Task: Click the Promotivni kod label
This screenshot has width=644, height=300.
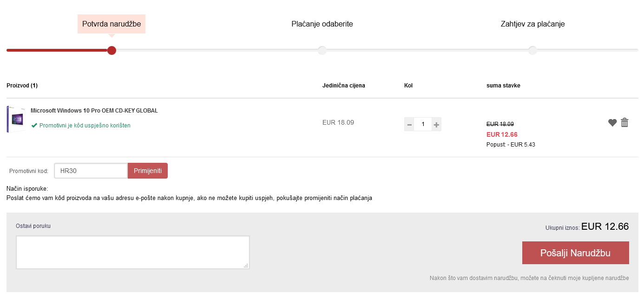Action: pyautogui.click(x=29, y=171)
